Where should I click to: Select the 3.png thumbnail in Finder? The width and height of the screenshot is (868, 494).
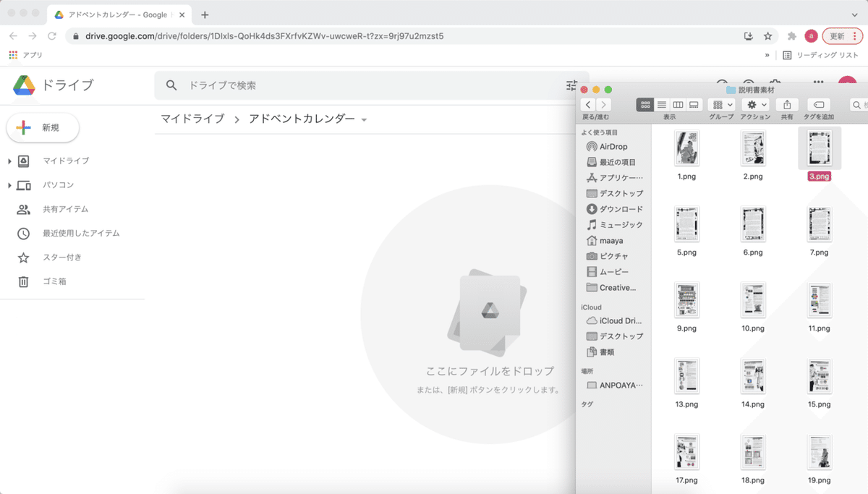click(820, 148)
